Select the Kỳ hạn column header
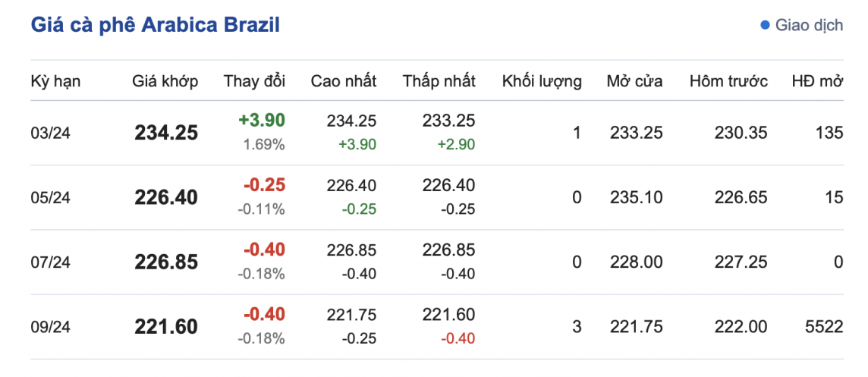 coord(55,81)
